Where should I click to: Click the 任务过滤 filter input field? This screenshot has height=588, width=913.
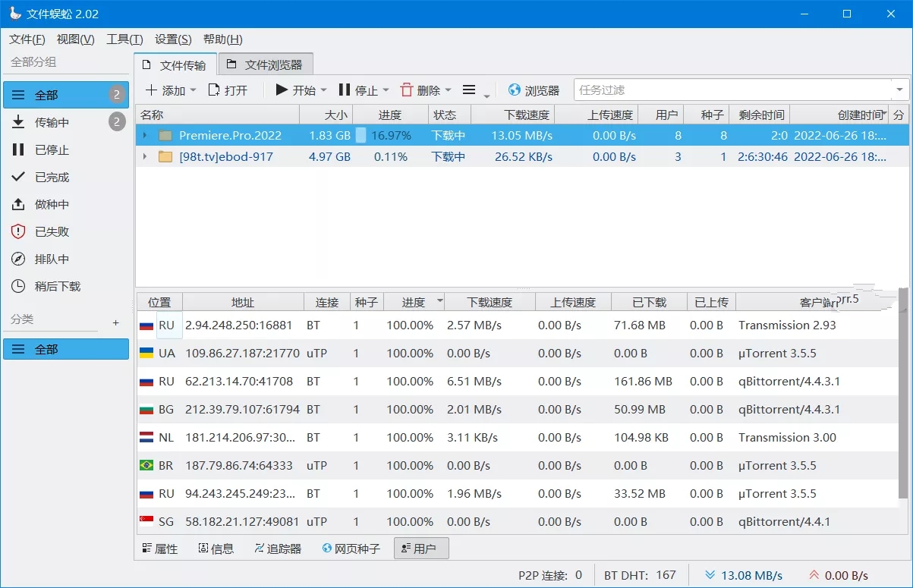tap(733, 90)
